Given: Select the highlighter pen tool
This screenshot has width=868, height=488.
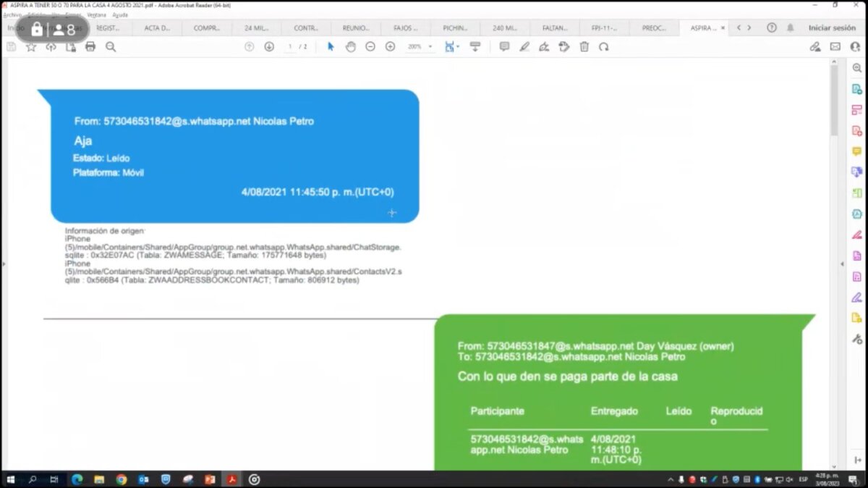Looking at the screenshot, I should pos(524,46).
